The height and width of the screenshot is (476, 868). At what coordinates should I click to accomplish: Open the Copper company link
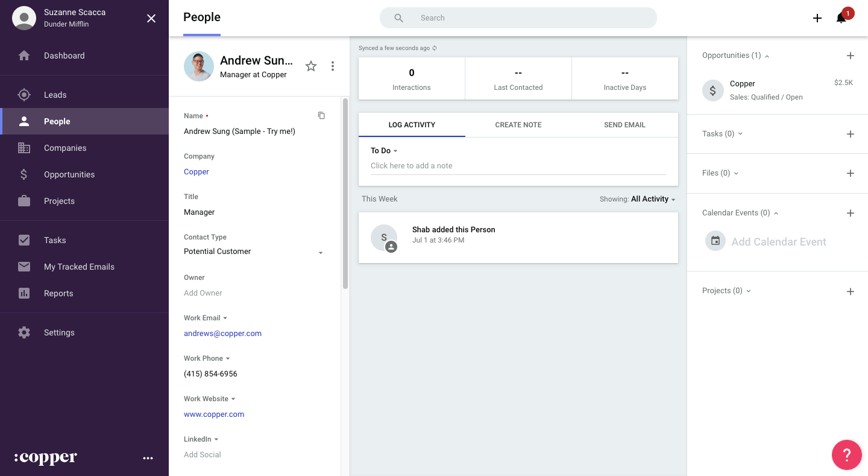[x=197, y=172]
